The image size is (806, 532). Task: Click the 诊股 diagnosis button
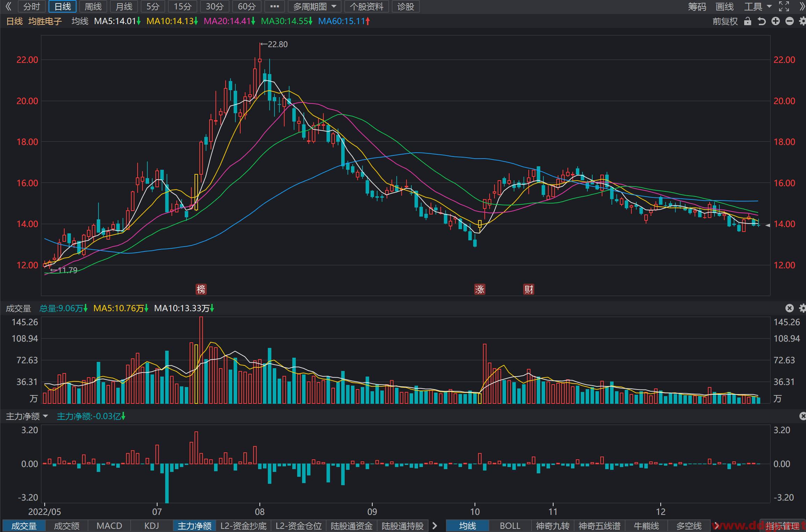point(405,7)
